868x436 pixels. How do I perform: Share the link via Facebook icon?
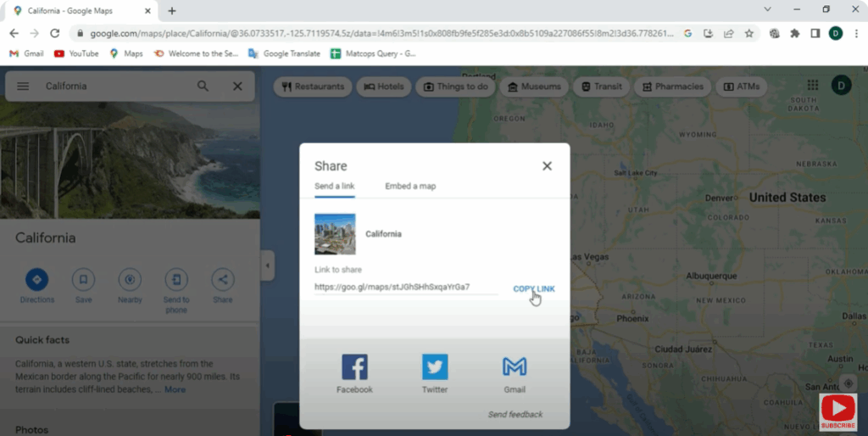pos(354,366)
